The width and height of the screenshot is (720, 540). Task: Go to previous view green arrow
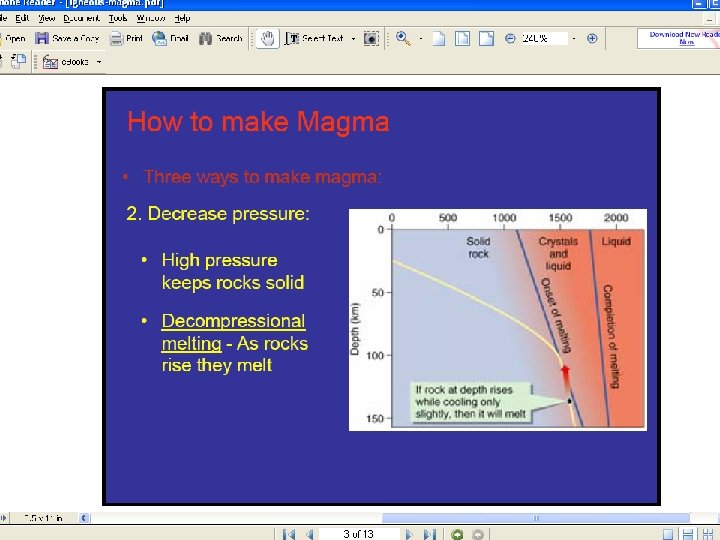pos(457,534)
